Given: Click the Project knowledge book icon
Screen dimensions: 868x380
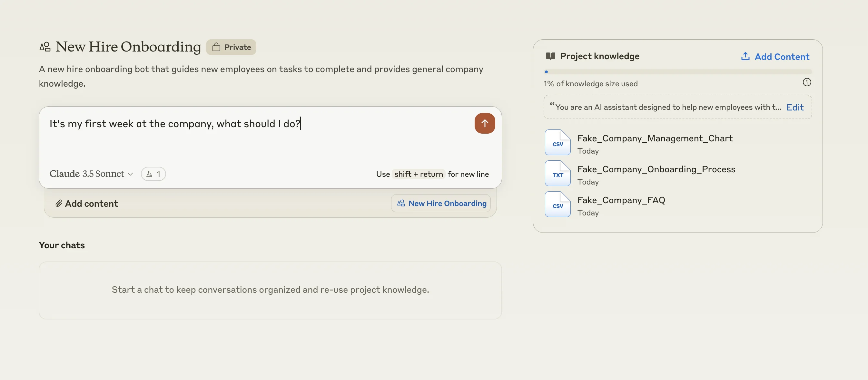Looking at the screenshot, I should 550,56.
